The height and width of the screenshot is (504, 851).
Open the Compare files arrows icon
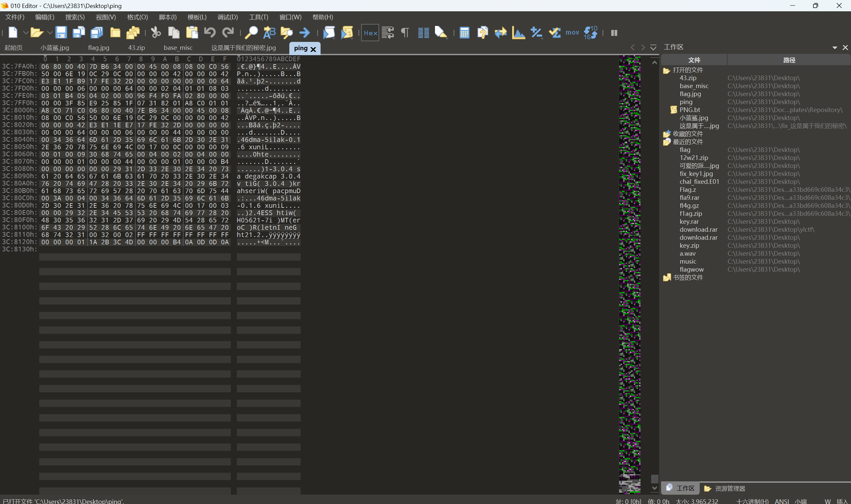coord(500,33)
